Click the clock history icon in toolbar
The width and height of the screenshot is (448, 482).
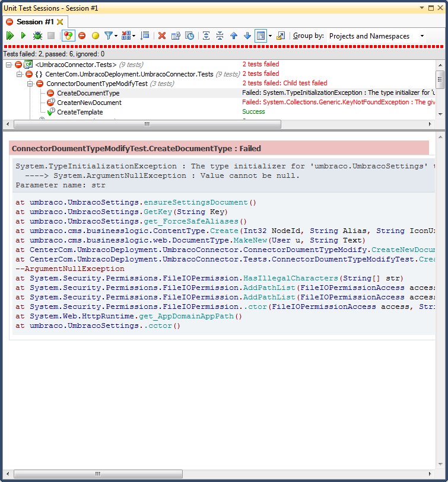(189, 36)
